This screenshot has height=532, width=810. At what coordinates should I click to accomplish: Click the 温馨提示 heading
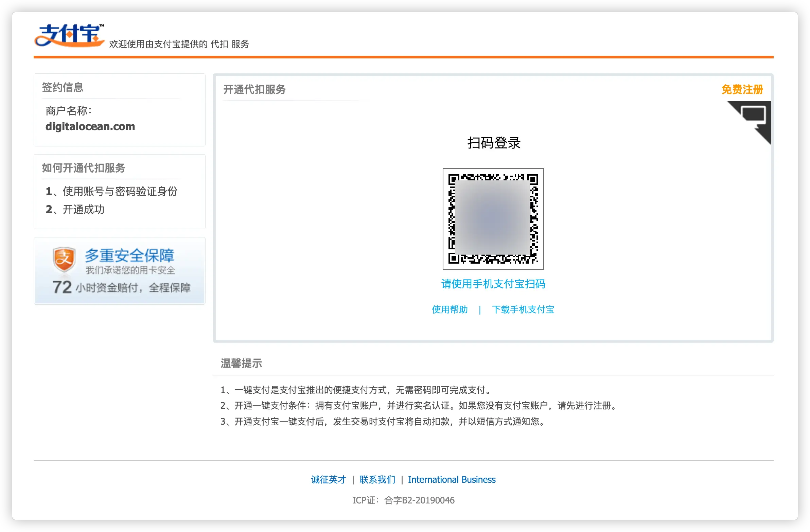tap(241, 363)
